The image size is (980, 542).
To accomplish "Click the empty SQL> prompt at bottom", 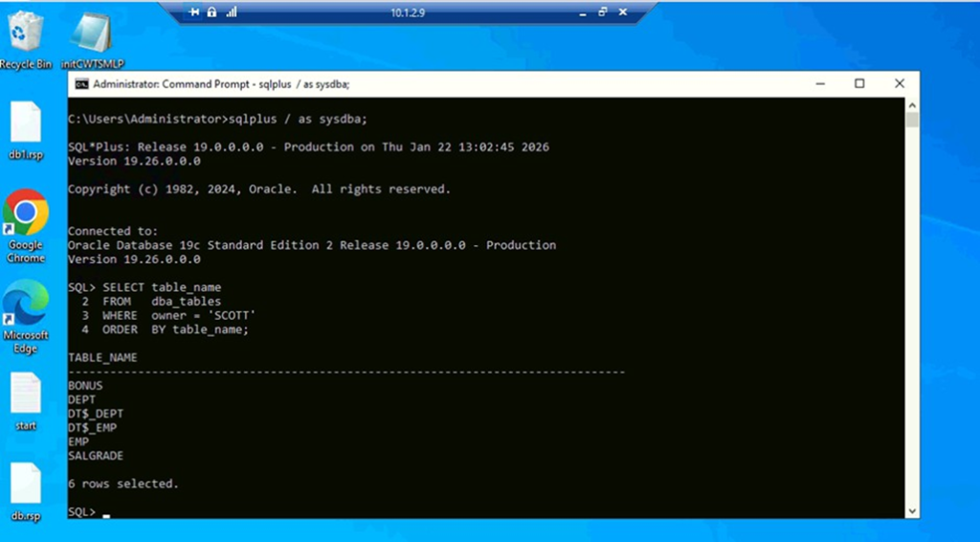I will point(89,512).
